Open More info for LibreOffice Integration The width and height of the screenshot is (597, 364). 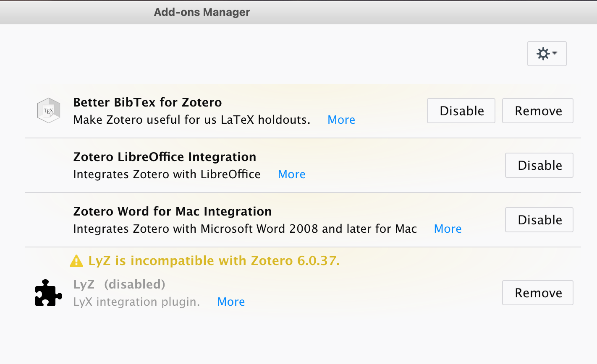(292, 174)
